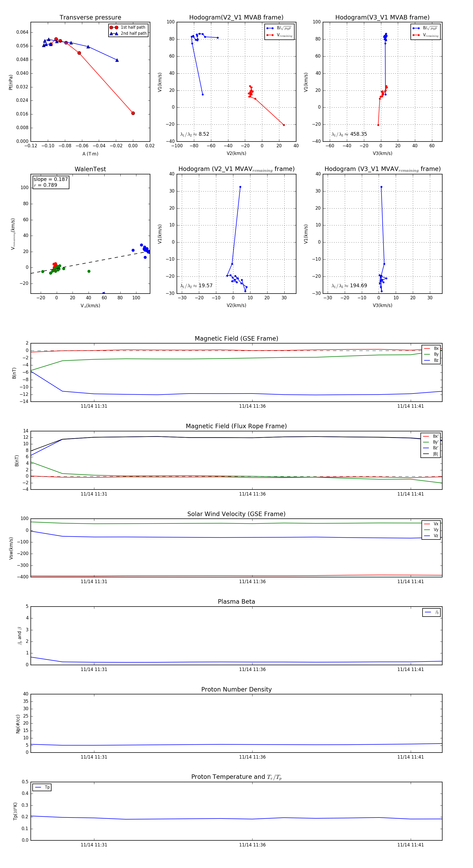Select the "By'" legend entry in Flux Rope plot
Viewport: 473px width, 868px height.
[431, 442]
